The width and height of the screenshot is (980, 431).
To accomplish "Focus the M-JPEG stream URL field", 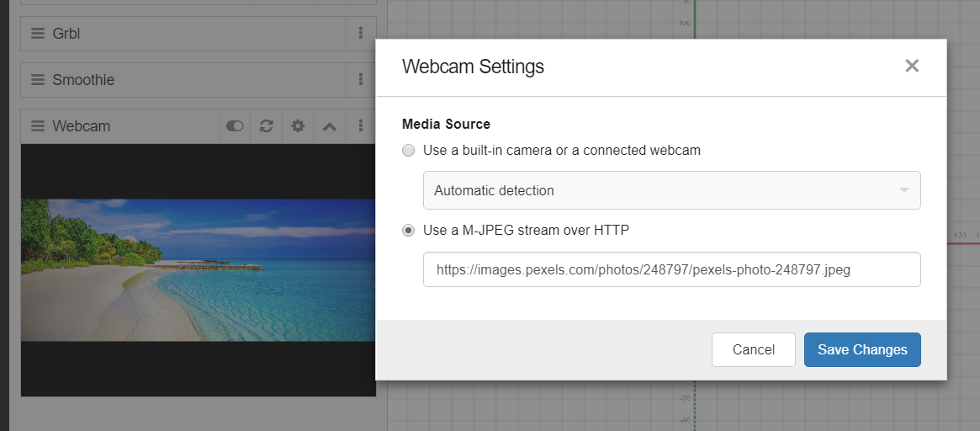I will tap(671, 270).
